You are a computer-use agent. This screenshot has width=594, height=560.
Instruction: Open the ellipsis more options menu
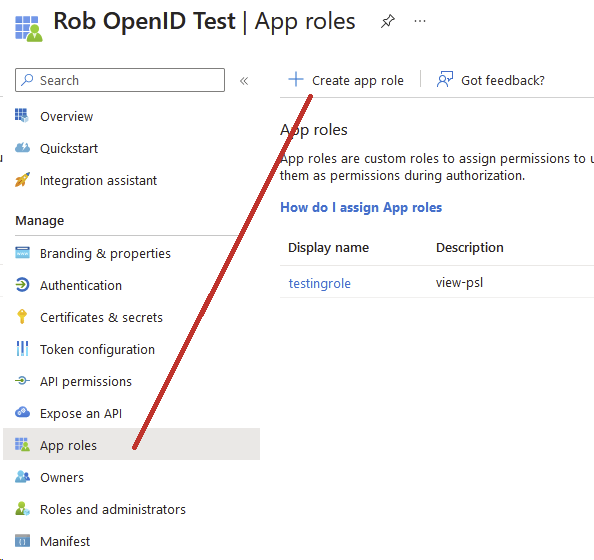[420, 21]
